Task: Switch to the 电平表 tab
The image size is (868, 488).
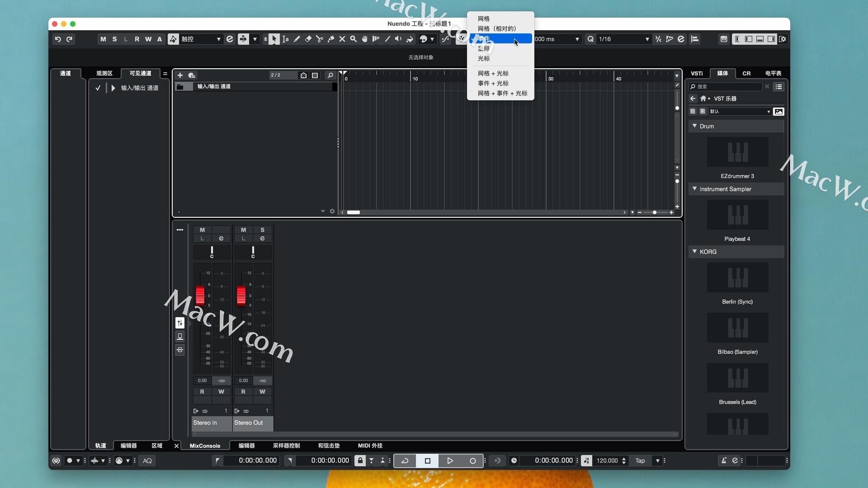Action: [x=773, y=73]
